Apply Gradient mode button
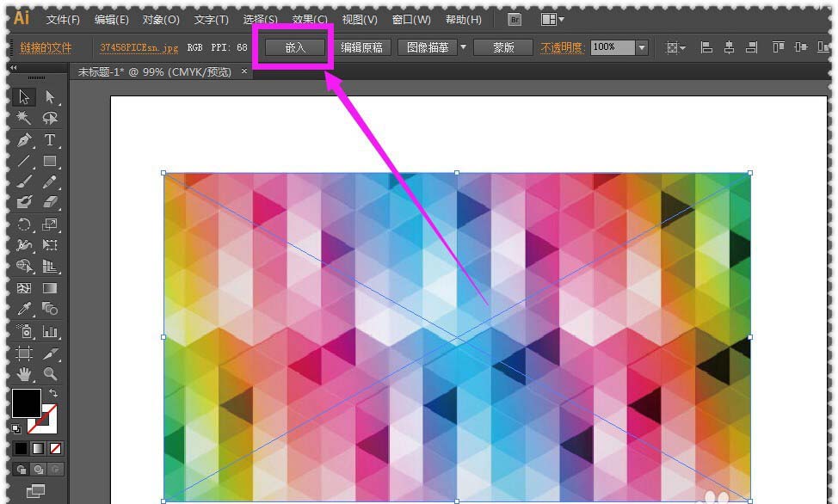 coord(39,448)
